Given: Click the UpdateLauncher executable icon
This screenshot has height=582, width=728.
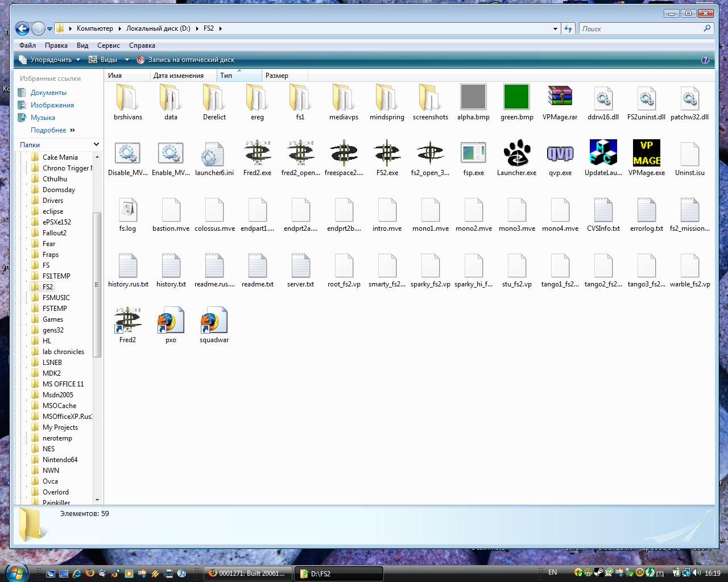Looking at the screenshot, I should coord(603,153).
